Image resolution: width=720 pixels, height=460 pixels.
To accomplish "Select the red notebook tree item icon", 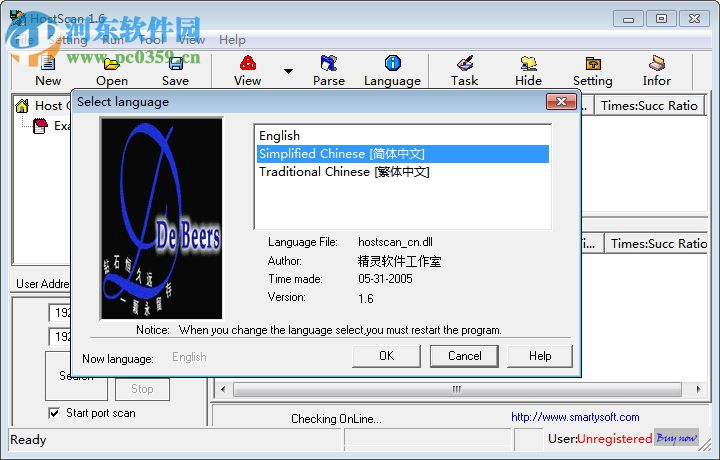I will 40,126.
